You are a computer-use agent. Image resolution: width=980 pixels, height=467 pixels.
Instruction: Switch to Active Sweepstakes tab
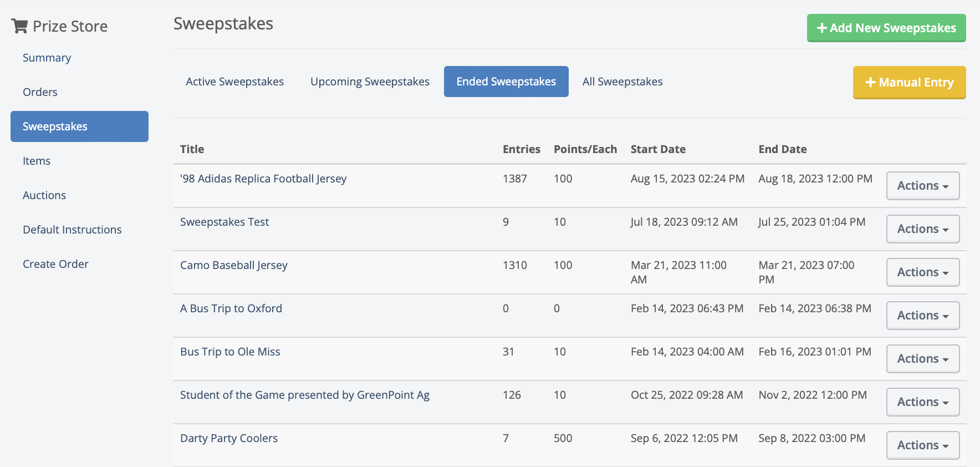tap(234, 82)
